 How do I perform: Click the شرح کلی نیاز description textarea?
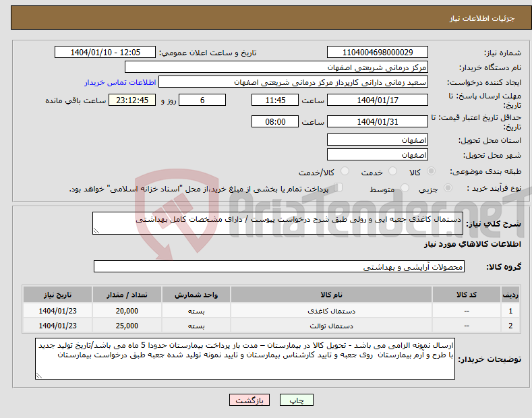click(278, 223)
